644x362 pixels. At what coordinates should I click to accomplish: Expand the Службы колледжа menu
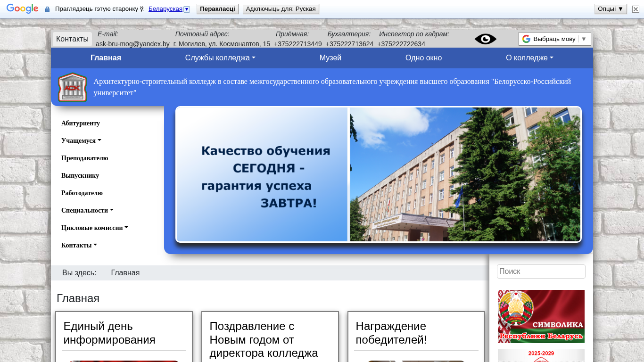(x=220, y=58)
